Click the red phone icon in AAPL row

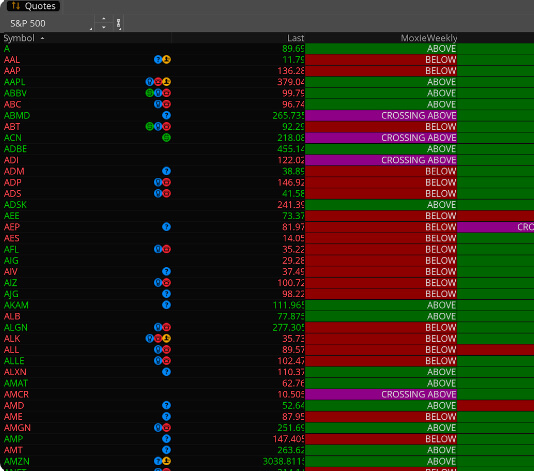(x=158, y=82)
